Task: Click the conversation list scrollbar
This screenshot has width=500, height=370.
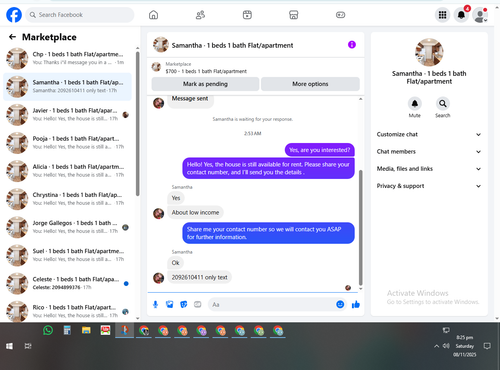Action: (x=137, y=123)
